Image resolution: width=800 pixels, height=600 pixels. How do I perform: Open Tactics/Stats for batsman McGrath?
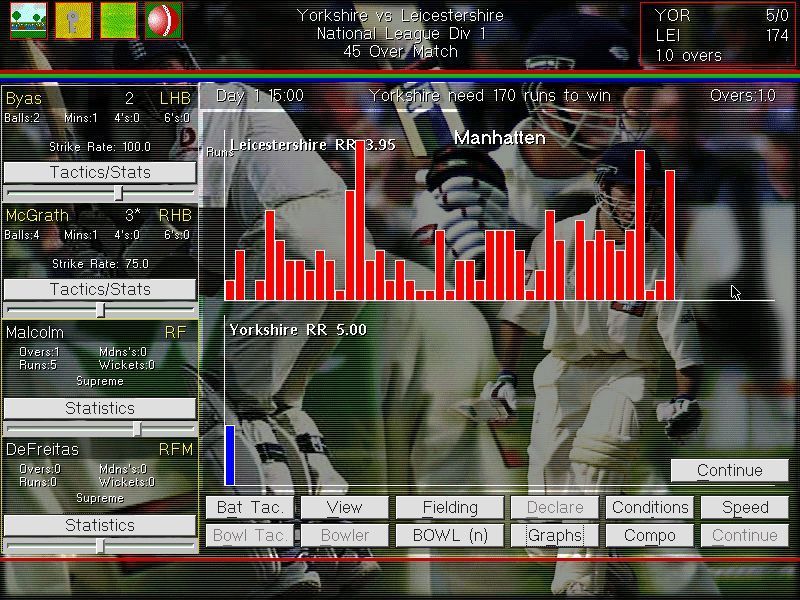(x=99, y=289)
